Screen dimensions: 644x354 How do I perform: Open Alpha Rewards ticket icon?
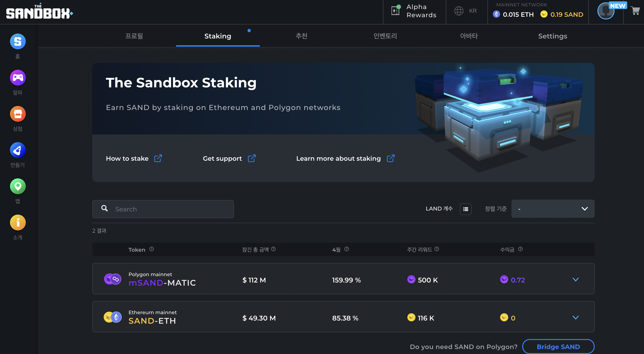[396, 10]
